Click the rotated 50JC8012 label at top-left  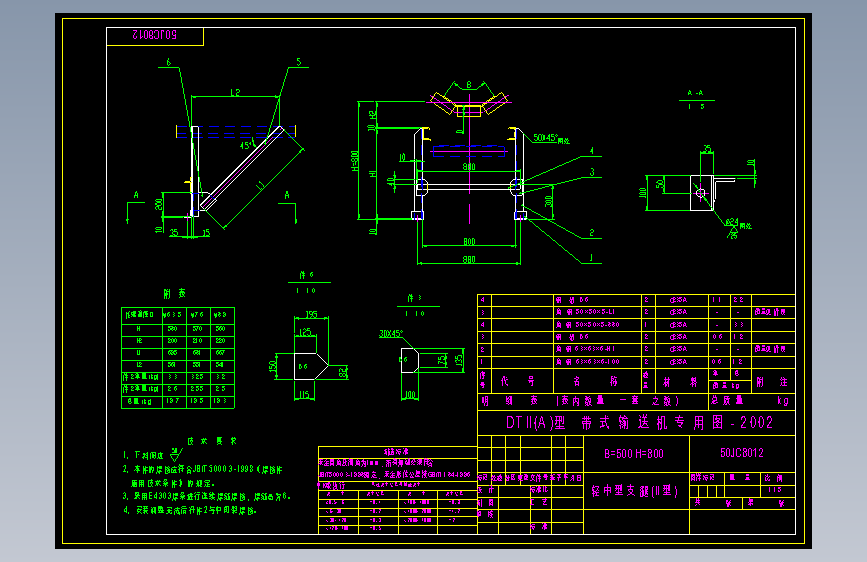point(154,35)
